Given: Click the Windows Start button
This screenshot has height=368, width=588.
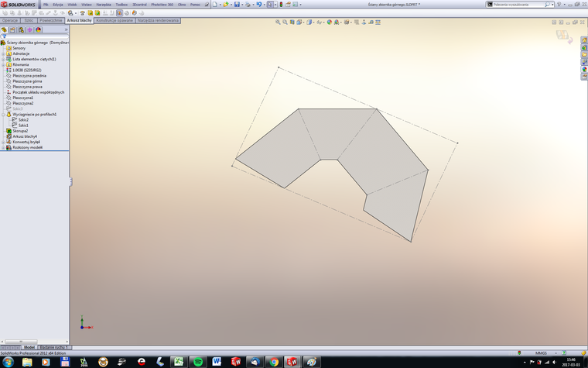Looking at the screenshot, I should tap(7, 362).
